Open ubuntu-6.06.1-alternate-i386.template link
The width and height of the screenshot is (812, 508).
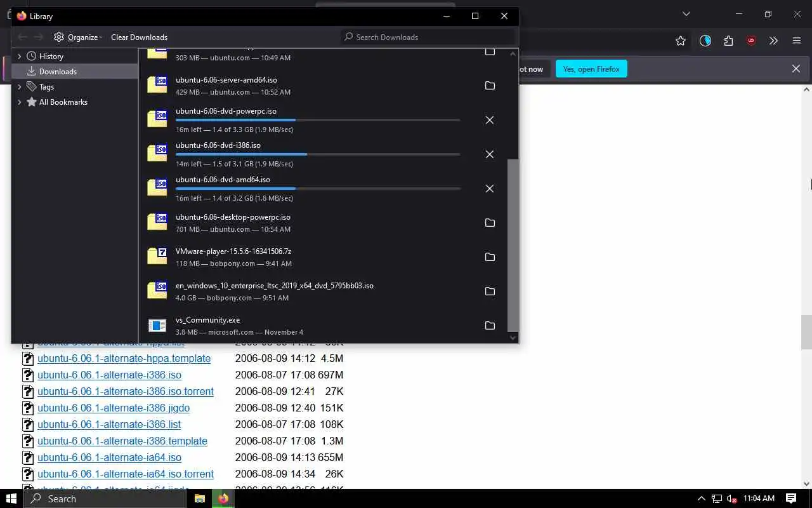[122, 441]
